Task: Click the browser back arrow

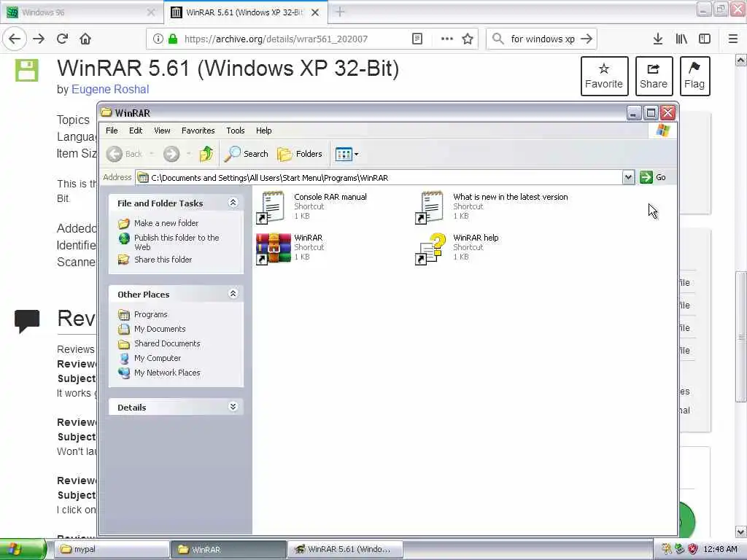Action: tap(15, 39)
